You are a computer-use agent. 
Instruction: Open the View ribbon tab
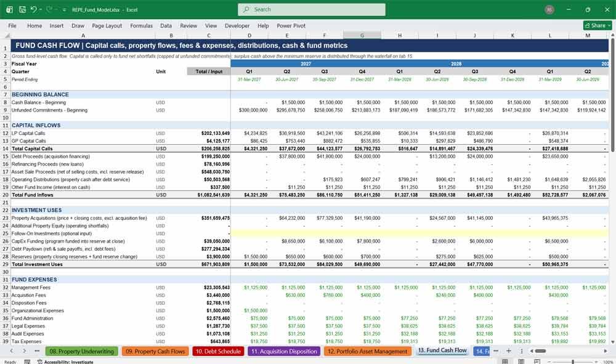211,25
